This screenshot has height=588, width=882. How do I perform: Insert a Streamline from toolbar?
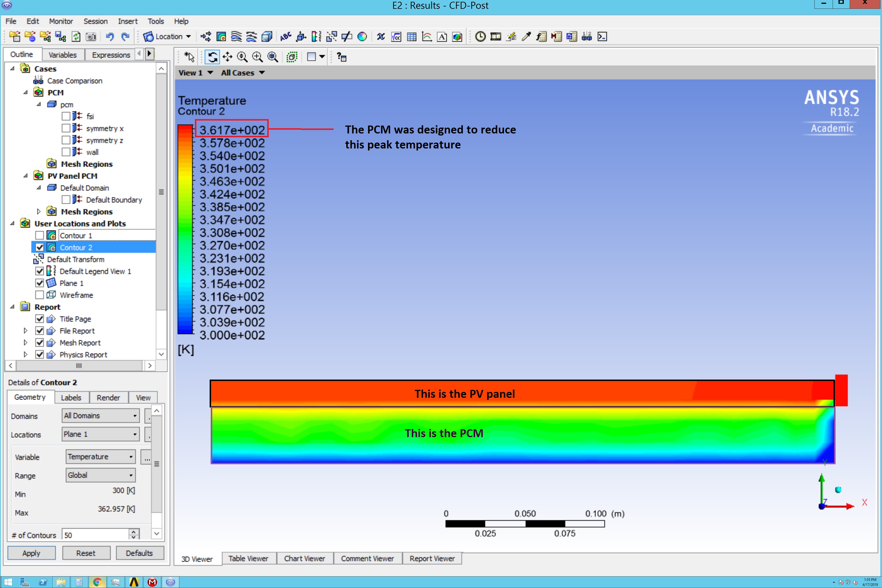(236, 36)
